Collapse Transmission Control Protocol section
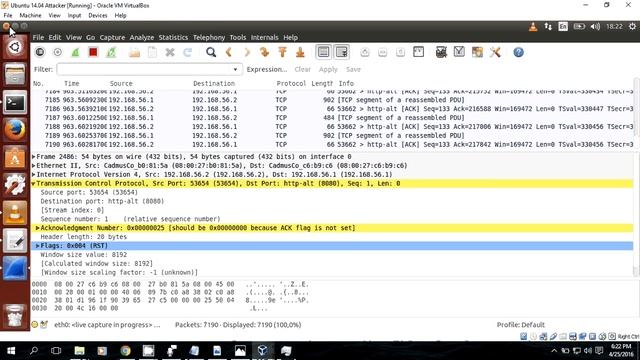Image resolution: width=640 pixels, height=360 pixels. pos(34,184)
